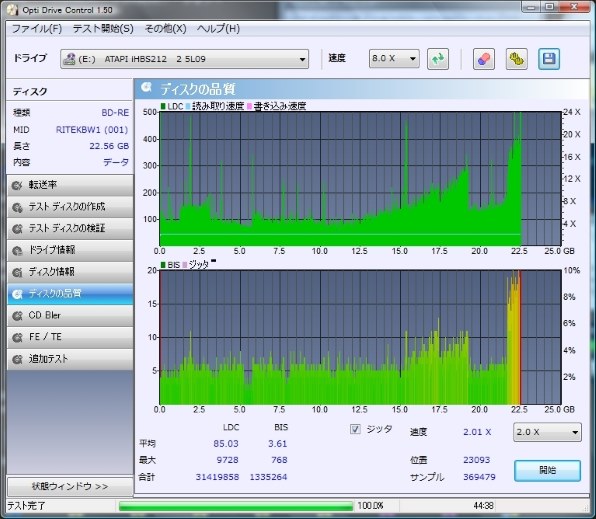This screenshot has width=596, height=519.
Task: Click the 転送率 disc icon
Action: pos(17,186)
